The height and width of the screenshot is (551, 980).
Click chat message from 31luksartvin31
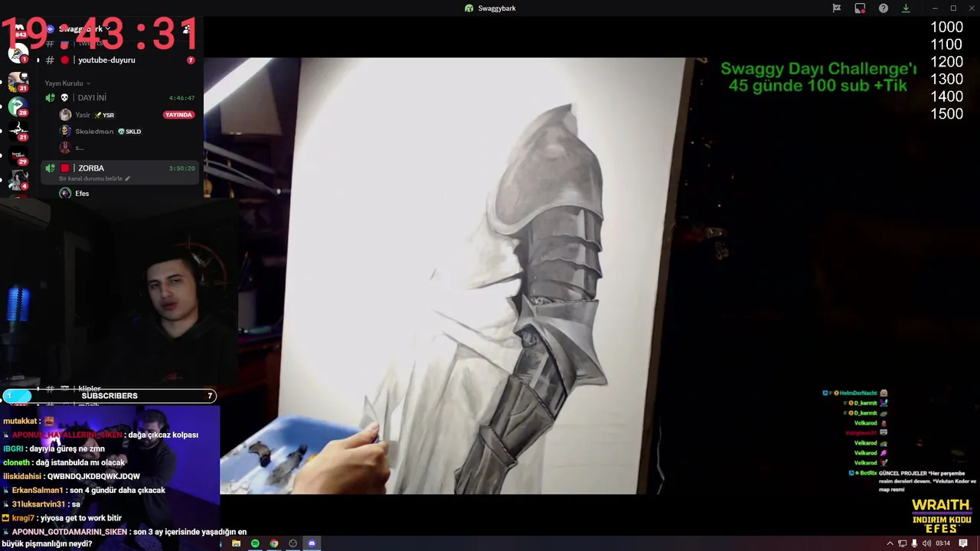pyautogui.click(x=41, y=504)
